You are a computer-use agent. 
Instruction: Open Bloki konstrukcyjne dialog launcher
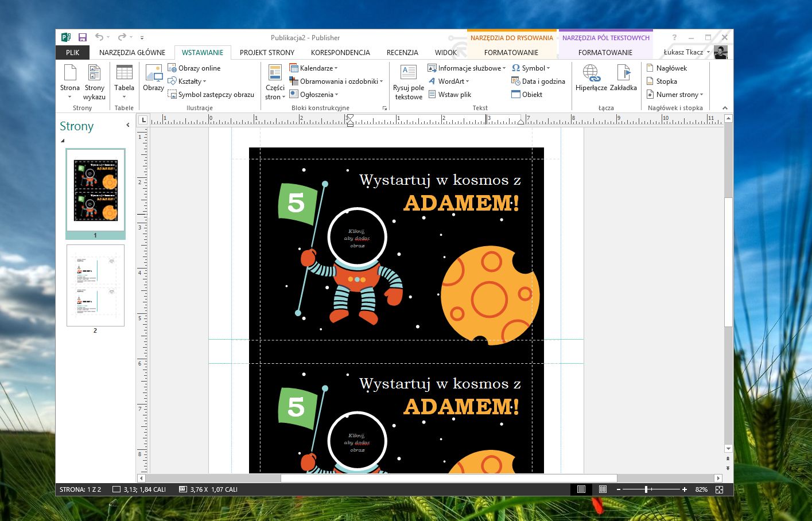coord(385,108)
